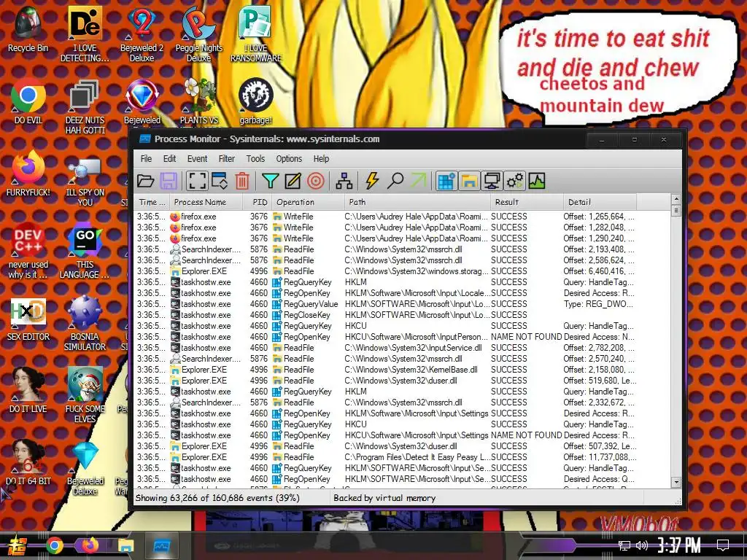The width and height of the screenshot is (747, 560).
Task: Open Find with magnifier icon
Action: 395,181
